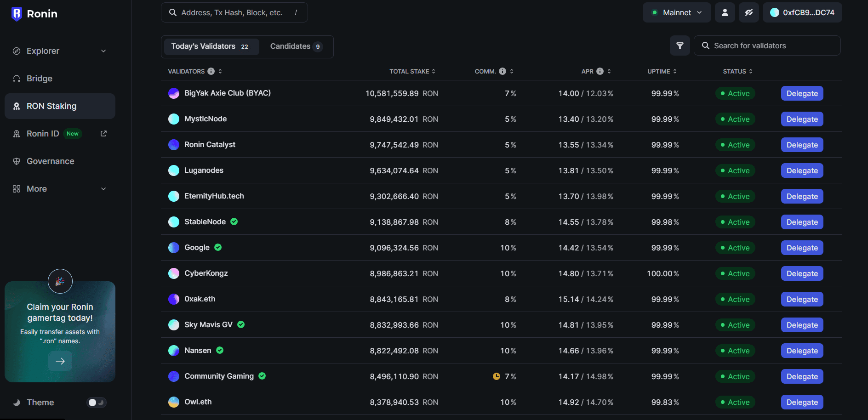
Task: Open the VALIDATORS column info tooltip
Action: tap(211, 71)
